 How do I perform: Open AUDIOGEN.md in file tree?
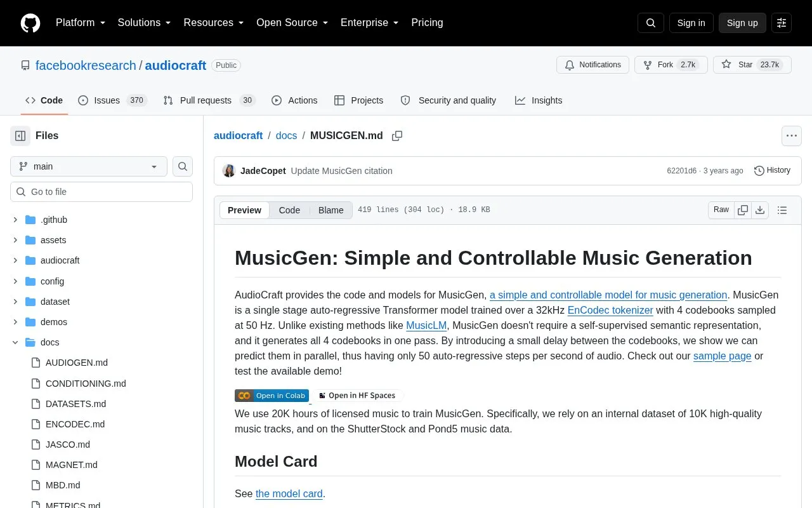click(77, 363)
